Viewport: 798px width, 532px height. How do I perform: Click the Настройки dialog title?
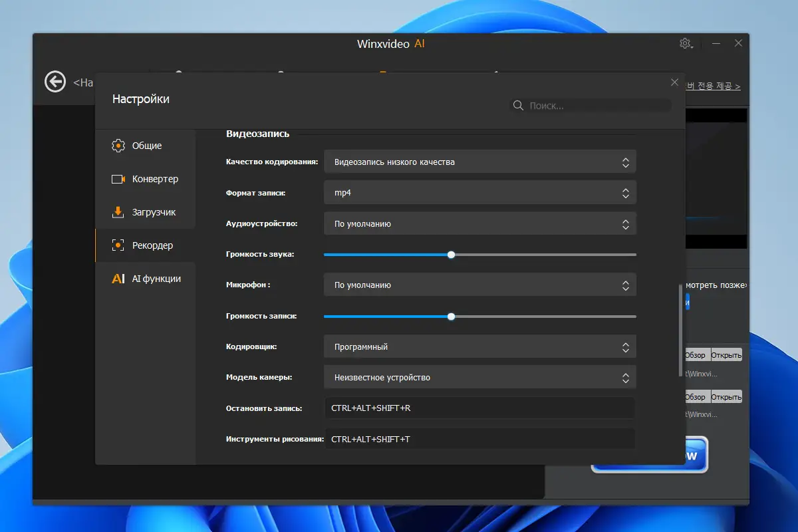[141, 99]
